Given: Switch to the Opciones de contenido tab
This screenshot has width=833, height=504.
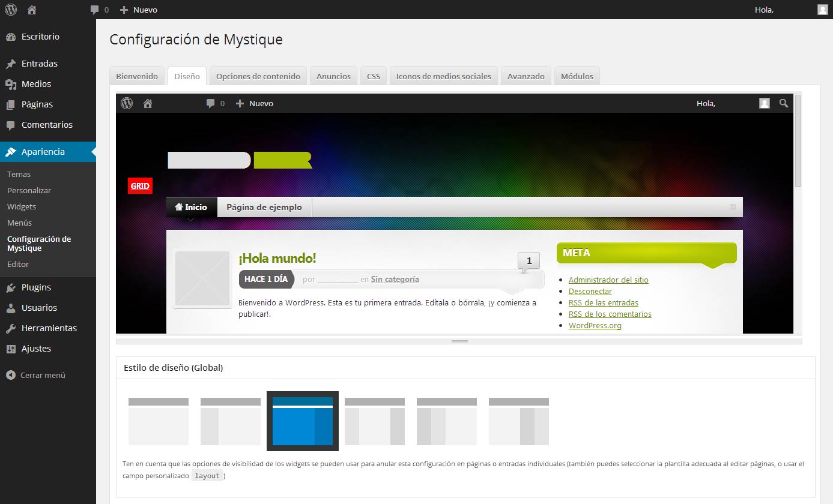Looking at the screenshot, I should pyautogui.click(x=258, y=76).
